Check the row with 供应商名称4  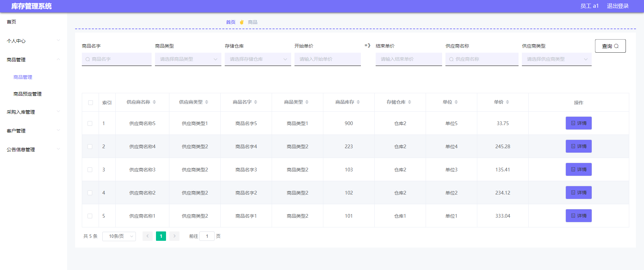(x=90, y=147)
